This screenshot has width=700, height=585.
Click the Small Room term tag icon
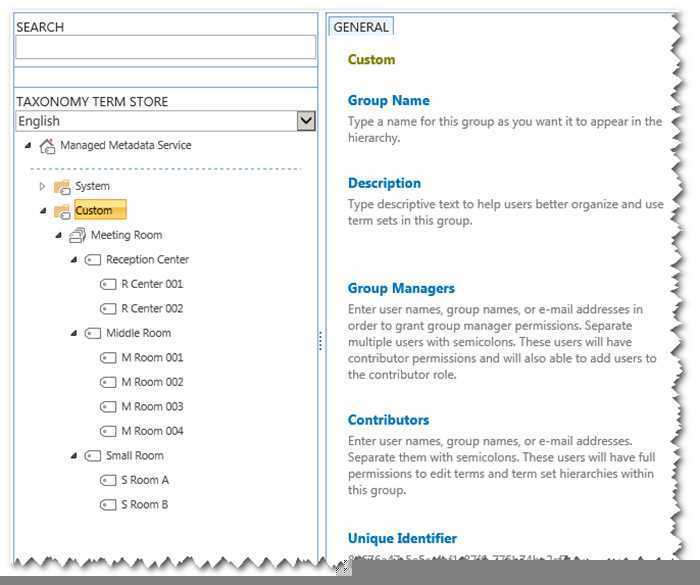click(x=92, y=456)
